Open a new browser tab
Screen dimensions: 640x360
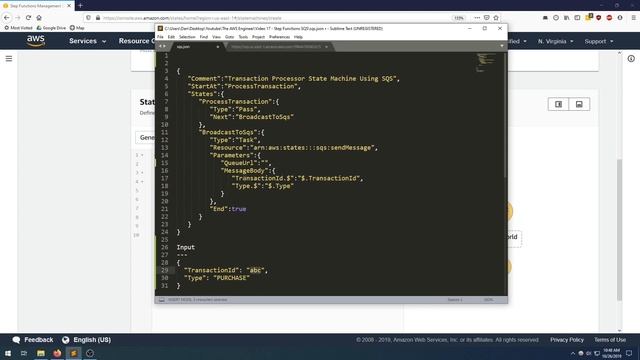coord(80,5)
